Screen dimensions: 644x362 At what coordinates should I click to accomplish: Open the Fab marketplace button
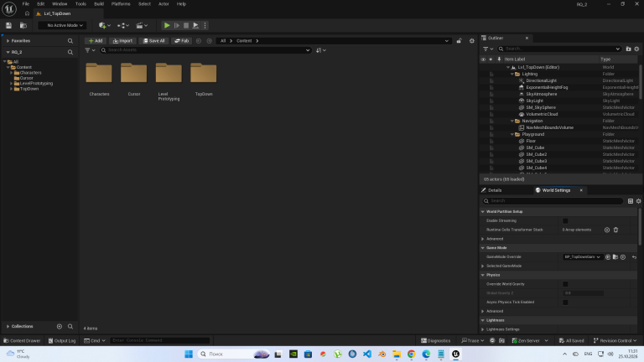pos(181,40)
